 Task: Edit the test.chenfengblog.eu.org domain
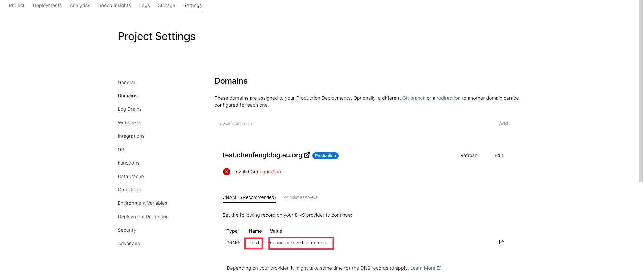(x=499, y=155)
